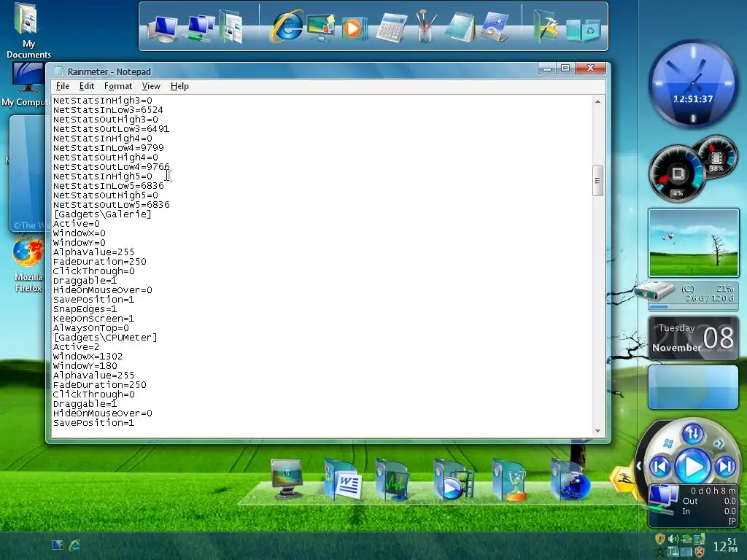The image size is (747, 560).
Task: Click the security shield tray icon
Action: coord(659,539)
